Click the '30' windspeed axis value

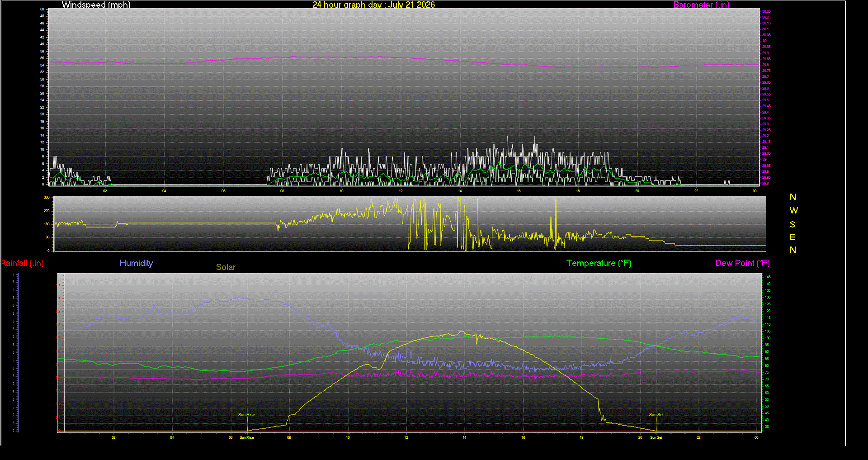(42, 79)
